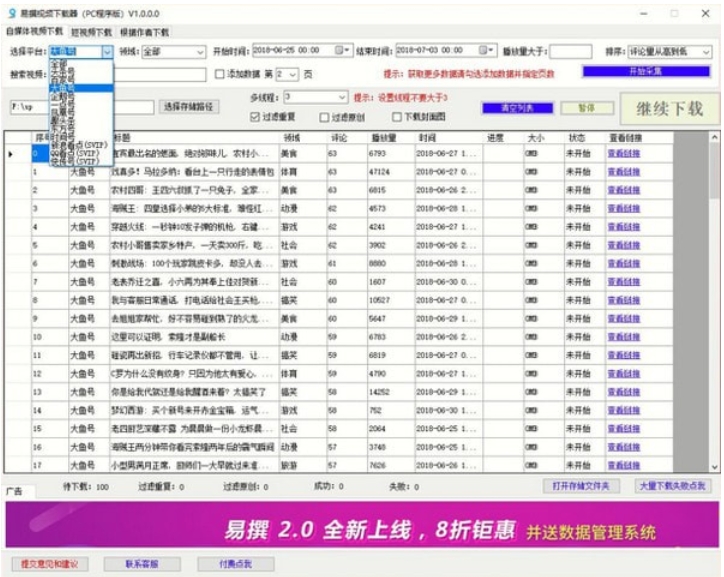Toggle the 过滤重复 checkbox
724x577 pixels.
click(256, 117)
